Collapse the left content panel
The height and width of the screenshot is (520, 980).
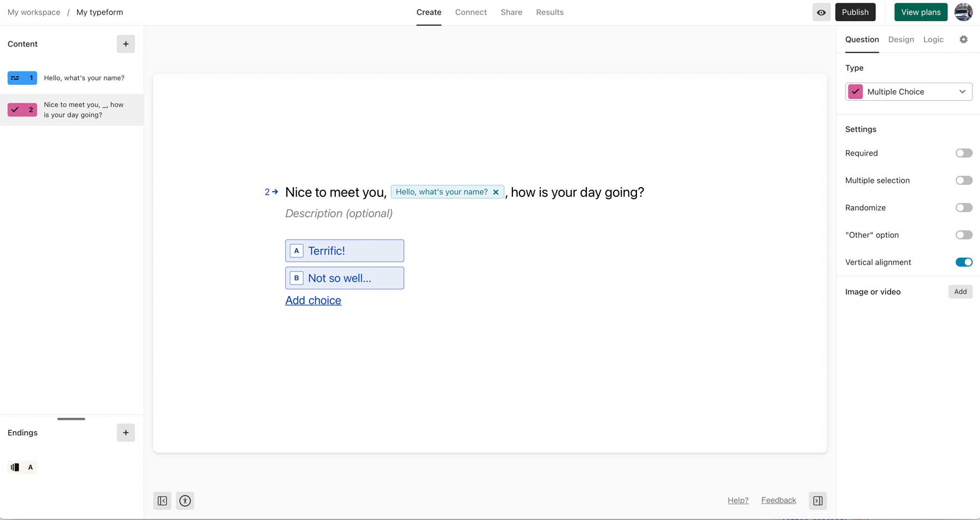(x=162, y=500)
